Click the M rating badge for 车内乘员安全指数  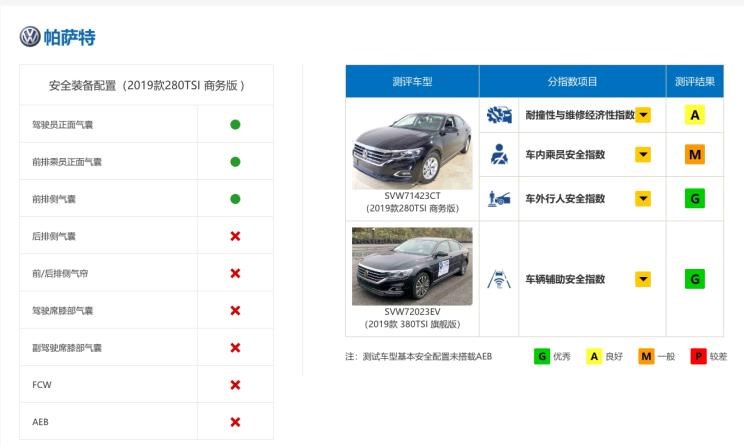[695, 154]
